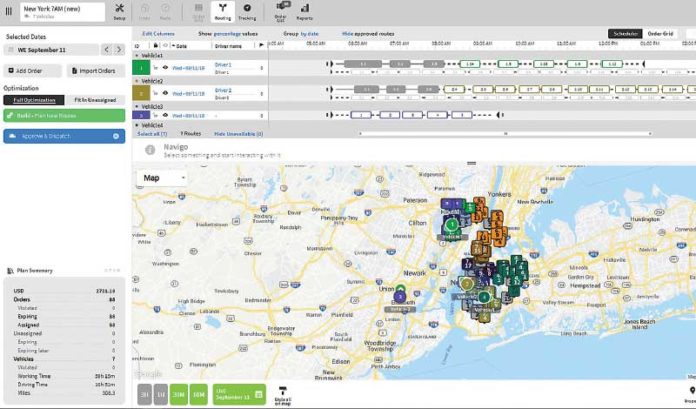Toggle visibility eye for Driver 1 route
The image size is (696, 409).
tap(165, 65)
